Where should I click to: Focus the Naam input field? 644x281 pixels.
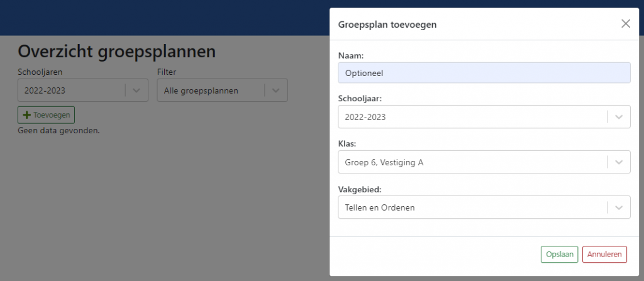tap(484, 73)
